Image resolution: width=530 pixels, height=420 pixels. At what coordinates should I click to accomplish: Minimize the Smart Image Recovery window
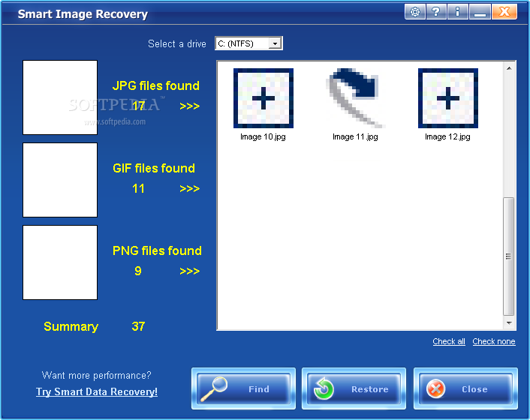click(480, 12)
